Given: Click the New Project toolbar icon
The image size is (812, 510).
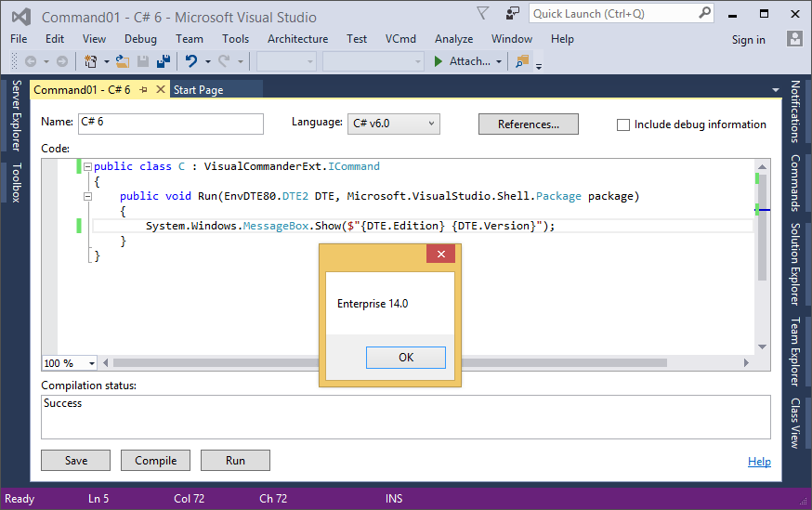Looking at the screenshot, I should point(91,61).
